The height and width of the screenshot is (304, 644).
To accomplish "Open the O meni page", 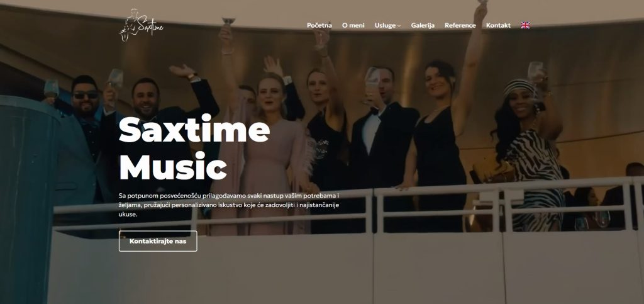I will point(353,25).
